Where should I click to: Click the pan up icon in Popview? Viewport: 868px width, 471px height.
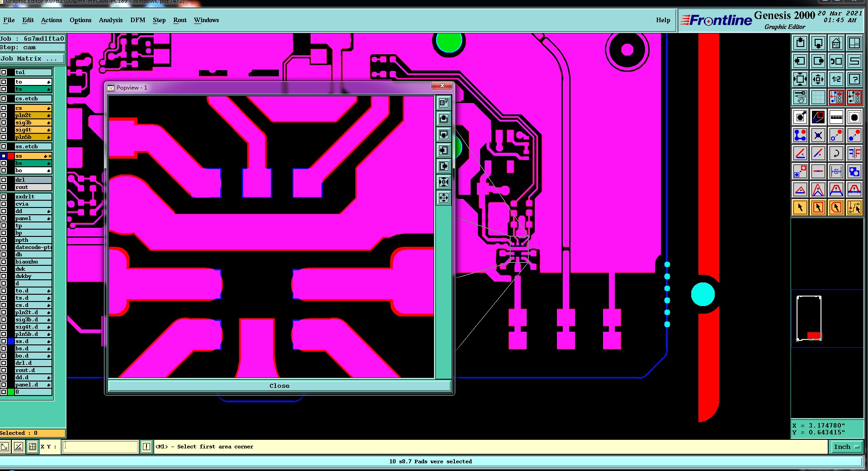tap(443, 118)
